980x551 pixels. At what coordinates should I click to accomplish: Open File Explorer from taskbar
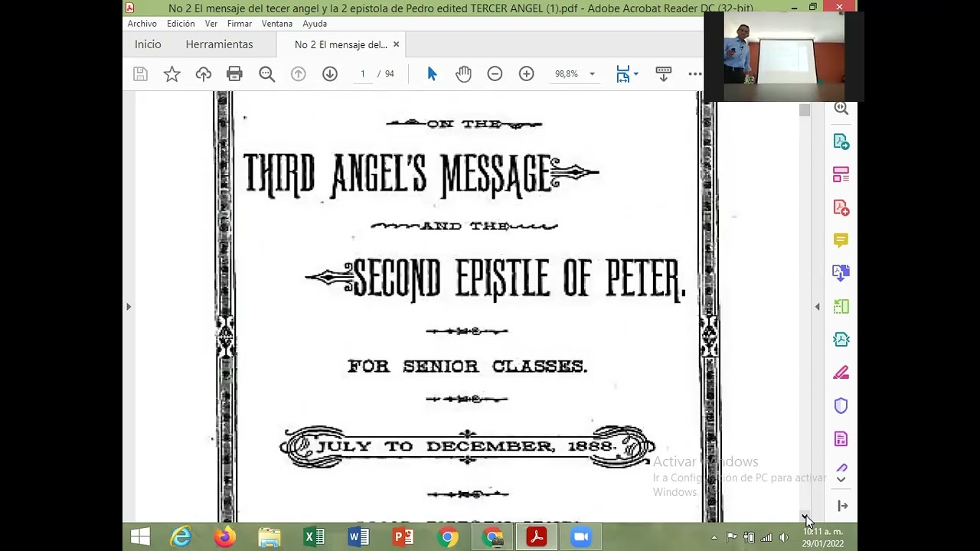pyautogui.click(x=269, y=537)
